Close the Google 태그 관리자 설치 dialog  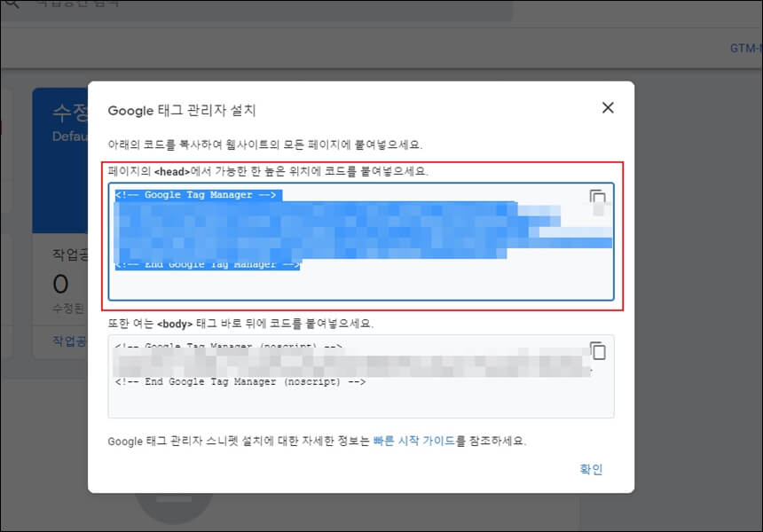[x=608, y=108]
